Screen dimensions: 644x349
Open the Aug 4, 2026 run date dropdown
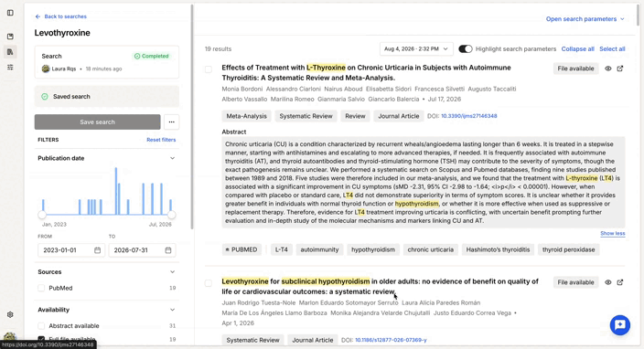coord(416,48)
